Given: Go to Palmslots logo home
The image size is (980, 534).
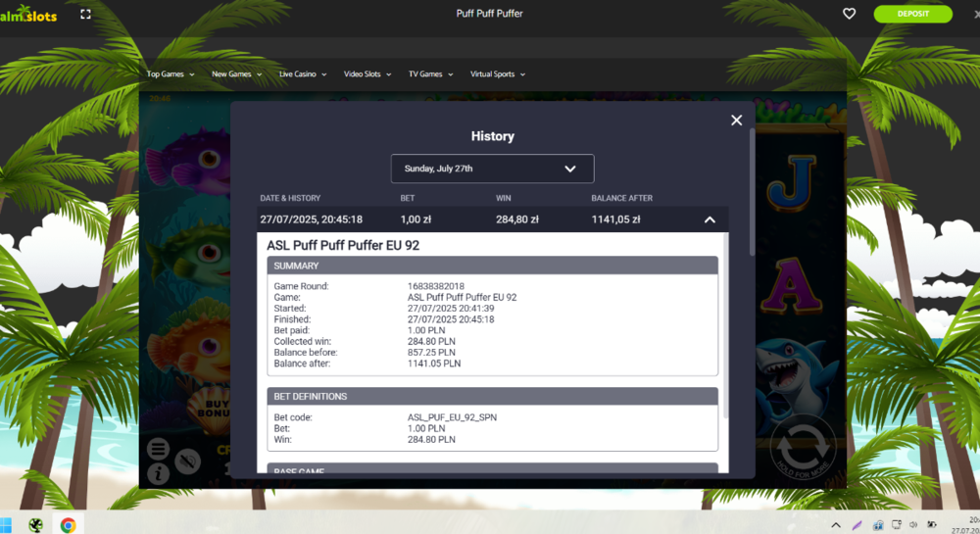Looking at the screenshot, I should (x=28, y=15).
